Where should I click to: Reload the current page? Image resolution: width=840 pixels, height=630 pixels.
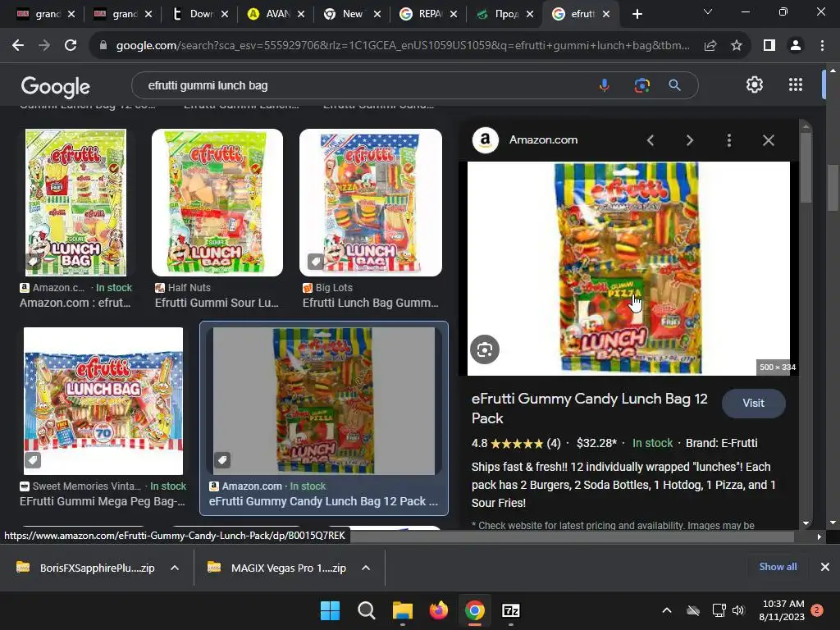[71, 46]
